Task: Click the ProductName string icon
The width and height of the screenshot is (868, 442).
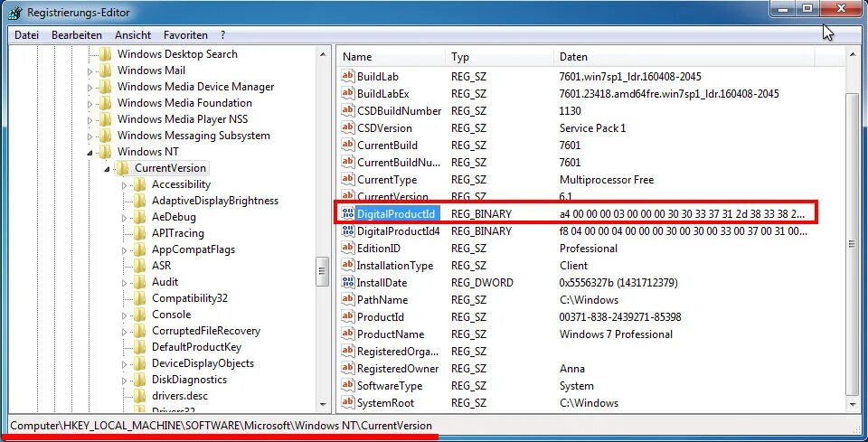Action: coord(347,334)
